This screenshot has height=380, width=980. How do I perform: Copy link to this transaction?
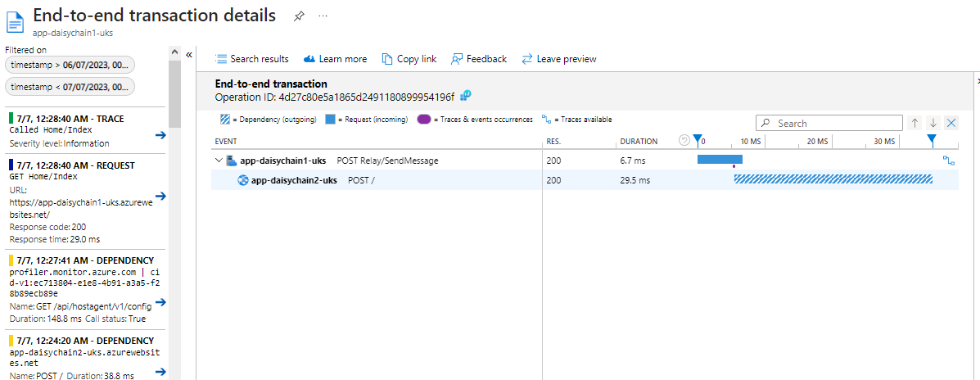pos(409,59)
